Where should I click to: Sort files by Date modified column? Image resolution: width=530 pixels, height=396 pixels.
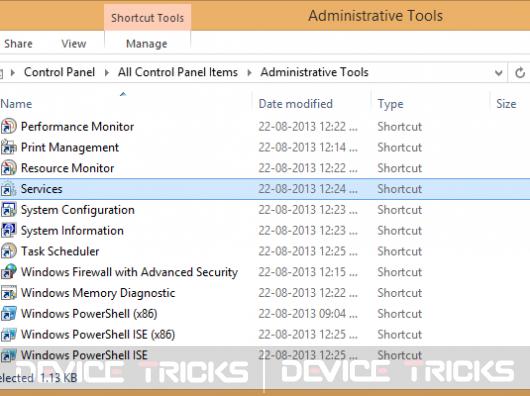[295, 103]
